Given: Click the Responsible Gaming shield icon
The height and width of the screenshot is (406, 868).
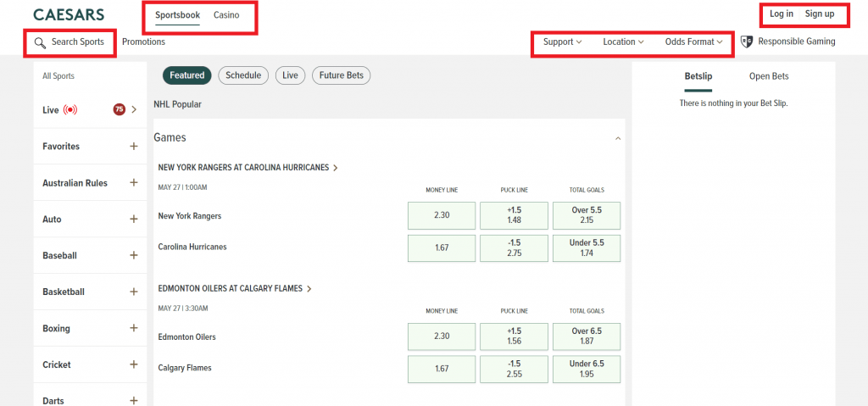Looking at the screenshot, I should (x=747, y=42).
